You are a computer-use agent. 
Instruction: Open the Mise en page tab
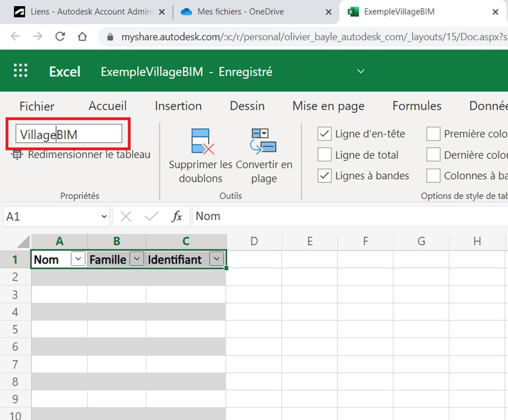(x=328, y=106)
